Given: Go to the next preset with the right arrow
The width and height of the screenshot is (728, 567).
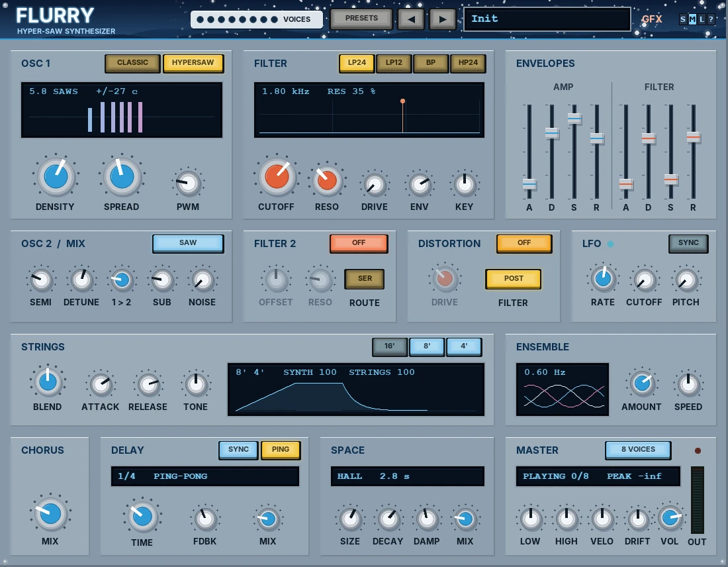Looking at the screenshot, I should [443, 19].
